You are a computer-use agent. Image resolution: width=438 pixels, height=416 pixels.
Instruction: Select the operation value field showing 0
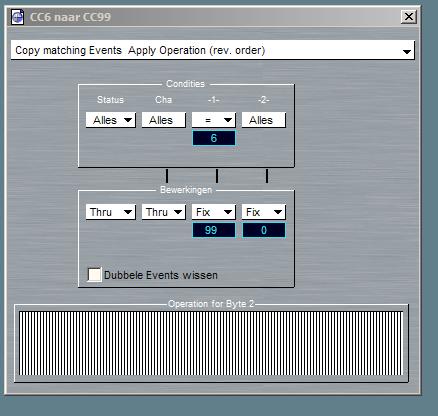[x=264, y=230]
